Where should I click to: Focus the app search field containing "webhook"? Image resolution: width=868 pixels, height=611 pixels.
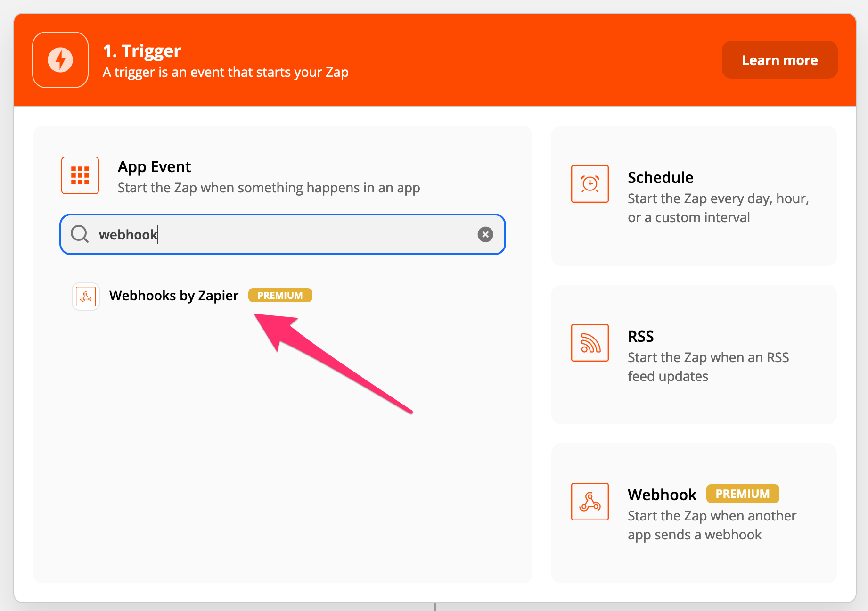pyautogui.click(x=283, y=234)
